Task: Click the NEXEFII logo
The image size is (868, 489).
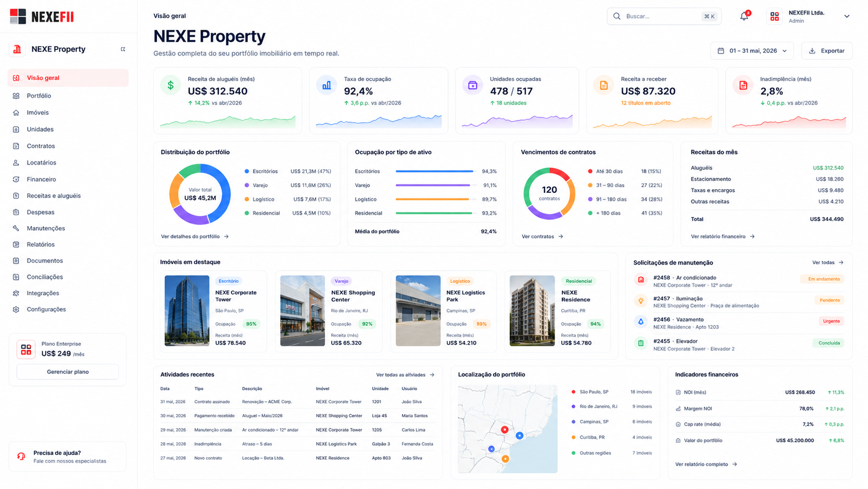Action: point(42,17)
